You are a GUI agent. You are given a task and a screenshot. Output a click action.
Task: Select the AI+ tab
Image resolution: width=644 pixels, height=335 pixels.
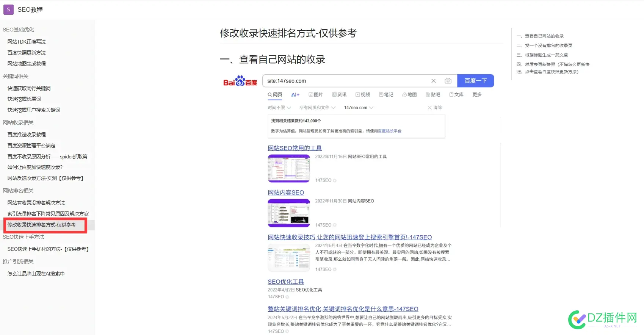pyautogui.click(x=295, y=95)
